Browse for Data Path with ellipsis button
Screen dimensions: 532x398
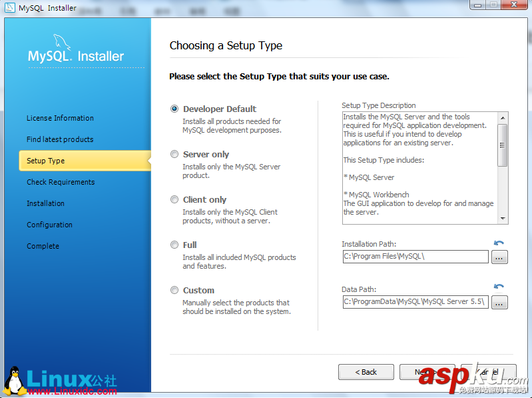[499, 302]
